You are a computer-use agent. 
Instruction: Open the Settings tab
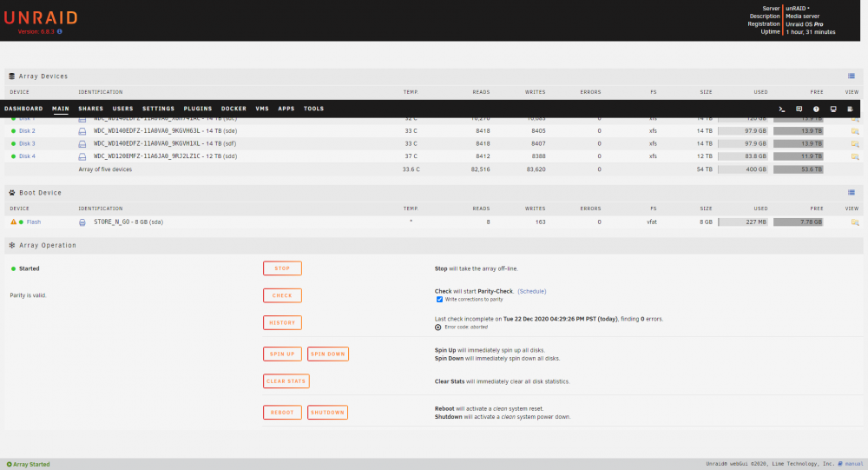(158, 109)
